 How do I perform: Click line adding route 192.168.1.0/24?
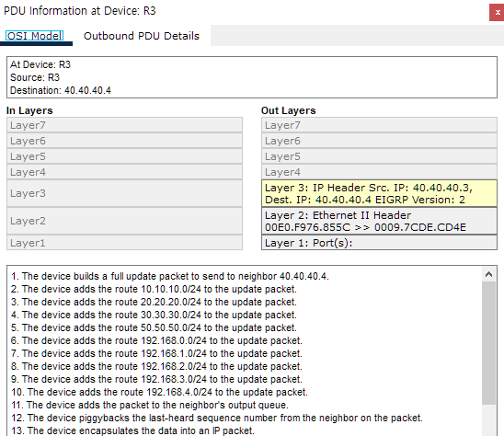pos(156,353)
